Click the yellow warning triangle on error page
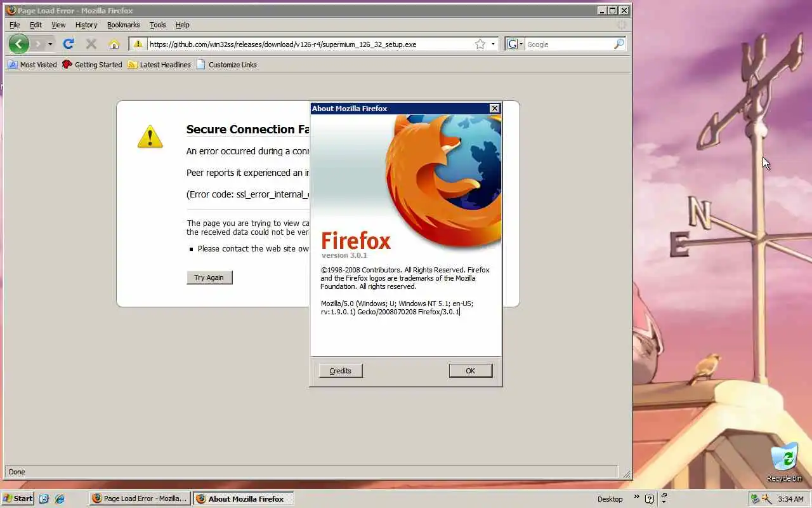812x508 pixels. (150, 137)
